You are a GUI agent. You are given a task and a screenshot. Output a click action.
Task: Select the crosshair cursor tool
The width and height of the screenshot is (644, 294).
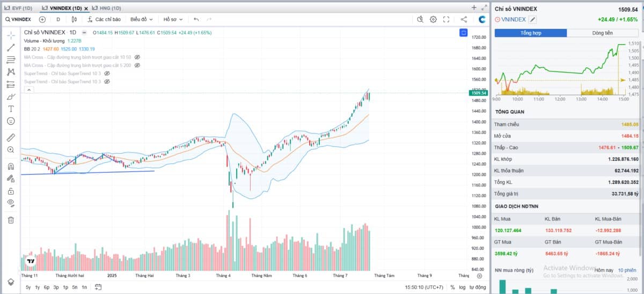(11, 35)
